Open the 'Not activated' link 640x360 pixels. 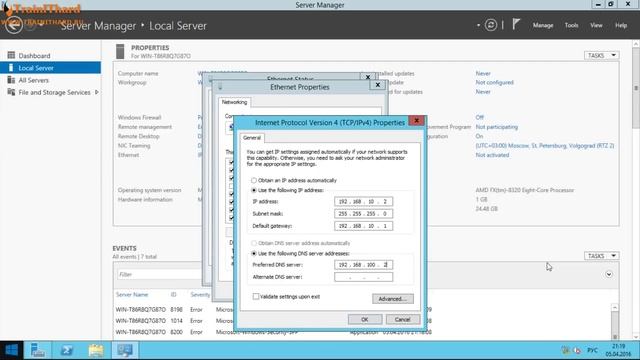coord(492,155)
